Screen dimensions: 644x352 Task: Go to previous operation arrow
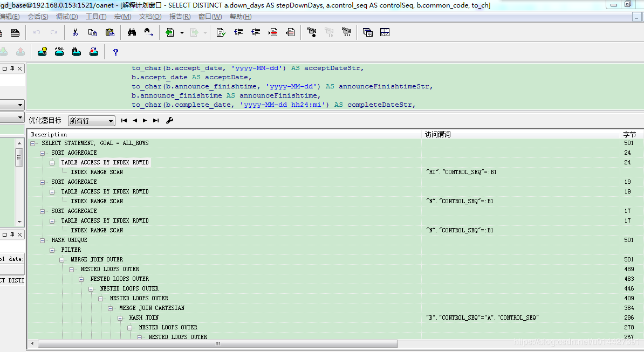(x=135, y=121)
